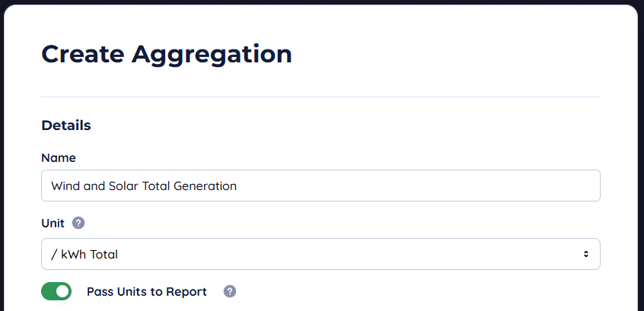Click blank card area right of the title
This screenshot has width=644, height=311.
pos(457,54)
